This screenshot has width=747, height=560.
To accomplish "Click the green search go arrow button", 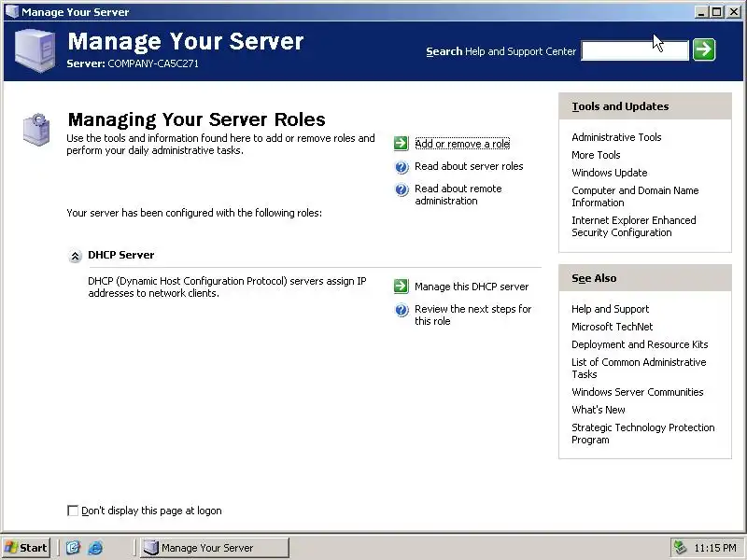I will (x=704, y=49).
